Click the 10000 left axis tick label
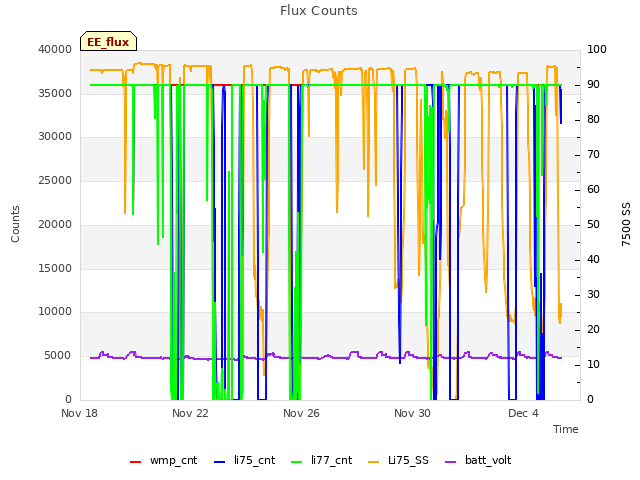Viewport: 640px width, 480px height. (55, 312)
